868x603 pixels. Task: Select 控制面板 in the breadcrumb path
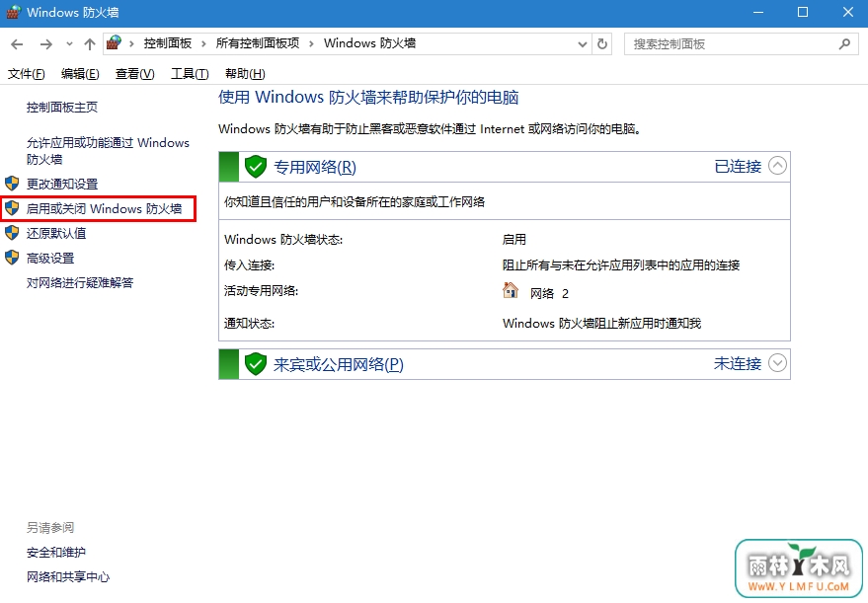(x=168, y=43)
